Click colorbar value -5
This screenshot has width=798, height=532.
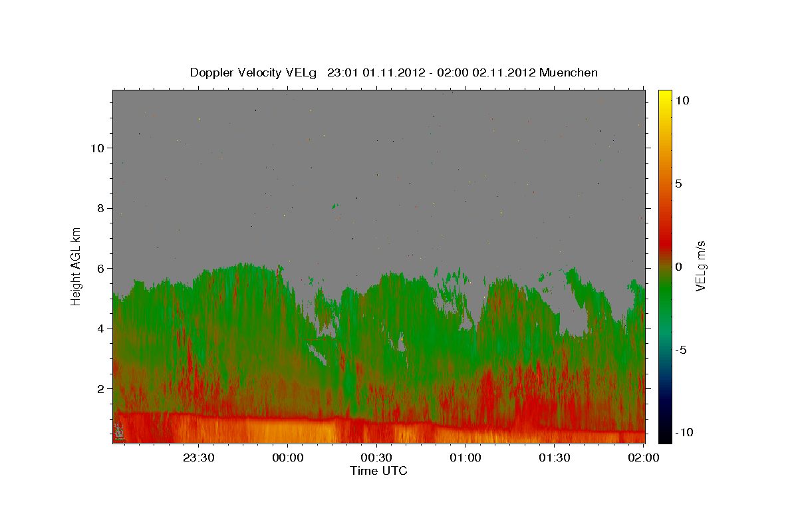click(x=681, y=350)
